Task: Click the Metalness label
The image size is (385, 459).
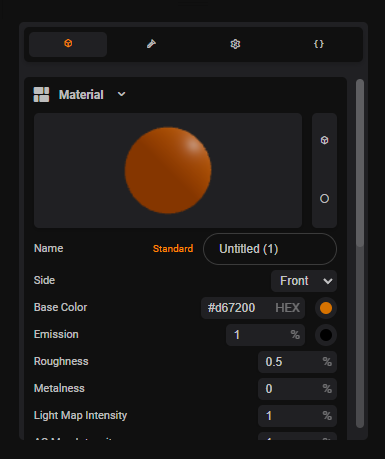Action: coord(59,388)
